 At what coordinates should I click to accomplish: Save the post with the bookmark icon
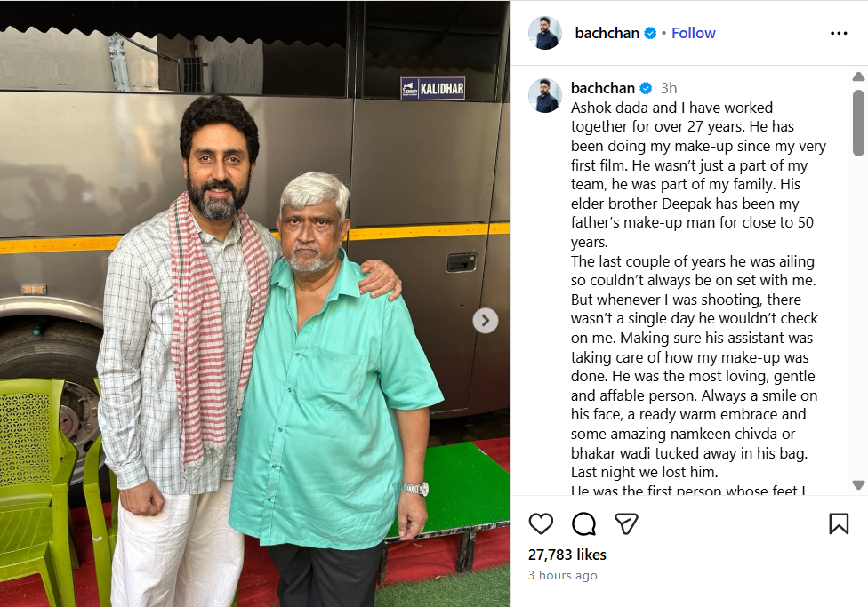(x=839, y=523)
